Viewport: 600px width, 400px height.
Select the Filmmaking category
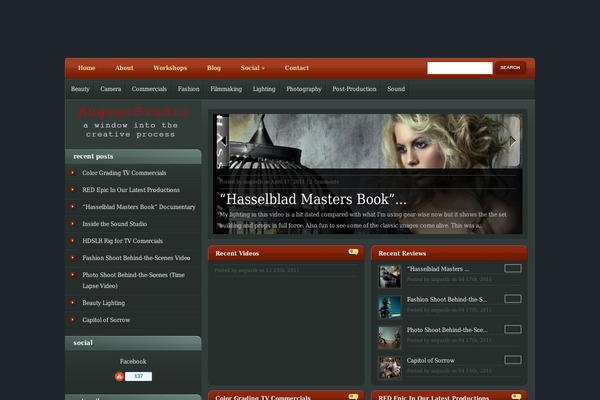(226, 89)
